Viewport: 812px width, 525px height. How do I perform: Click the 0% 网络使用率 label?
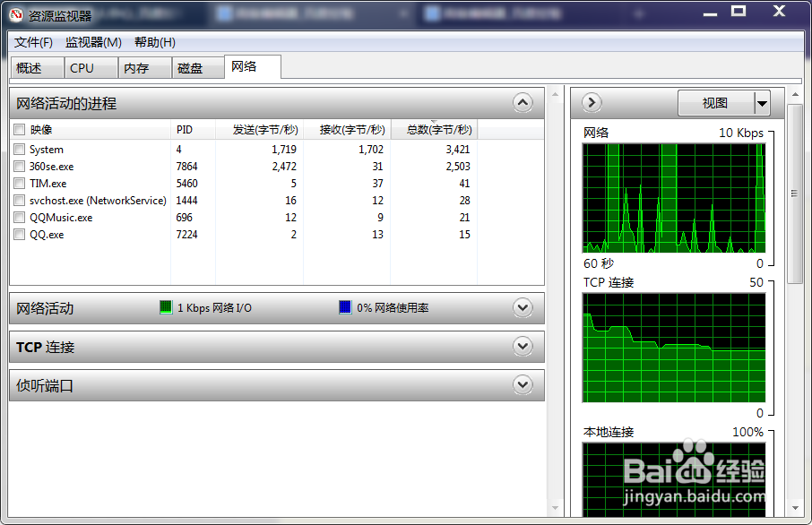(x=393, y=308)
